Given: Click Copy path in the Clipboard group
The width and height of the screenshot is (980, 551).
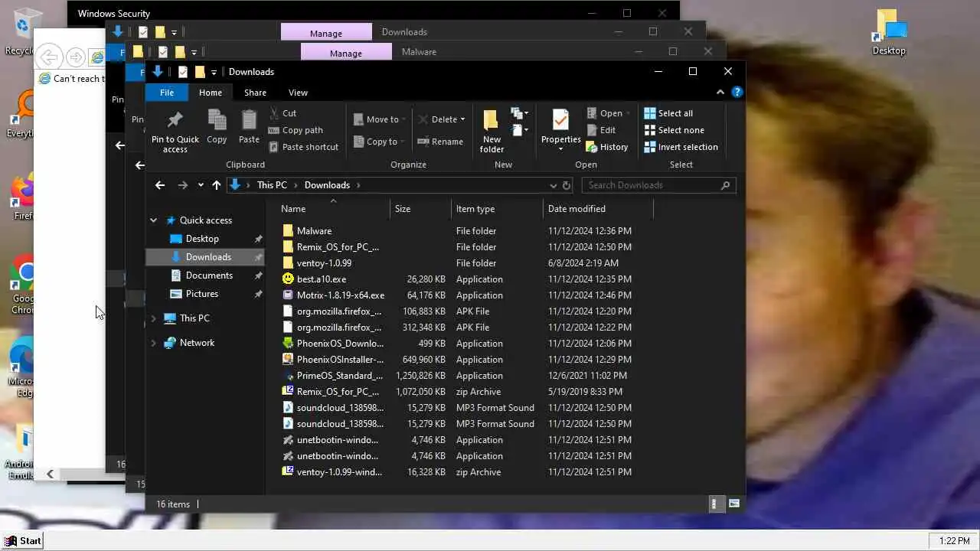Looking at the screenshot, I should [x=296, y=130].
